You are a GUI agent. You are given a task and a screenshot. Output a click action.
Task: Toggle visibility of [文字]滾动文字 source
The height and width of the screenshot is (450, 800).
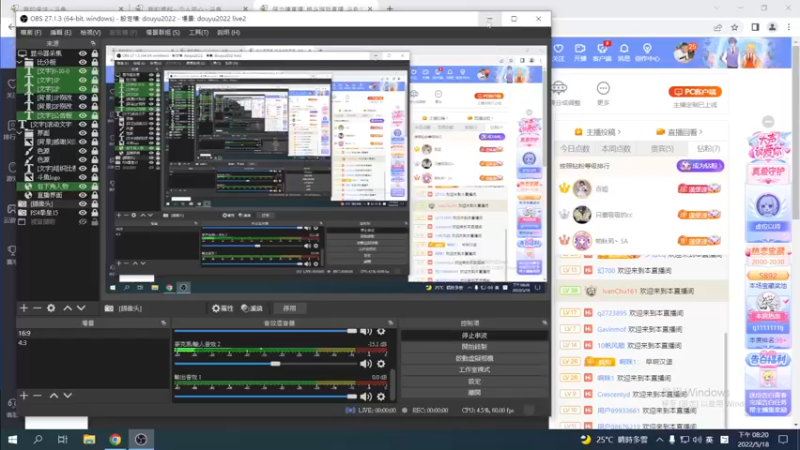[83, 124]
